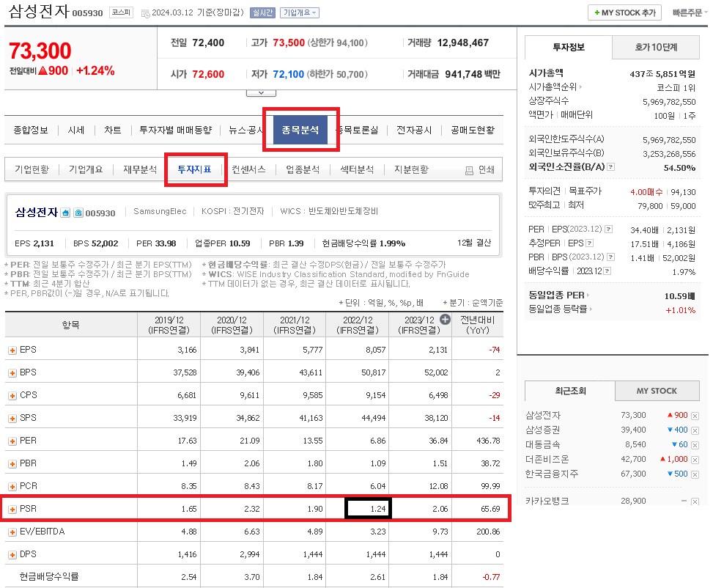Image resolution: width=713 pixels, height=588 pixels.
Task: Select the 투자지표 sub-tab
Action: (195, 169)
